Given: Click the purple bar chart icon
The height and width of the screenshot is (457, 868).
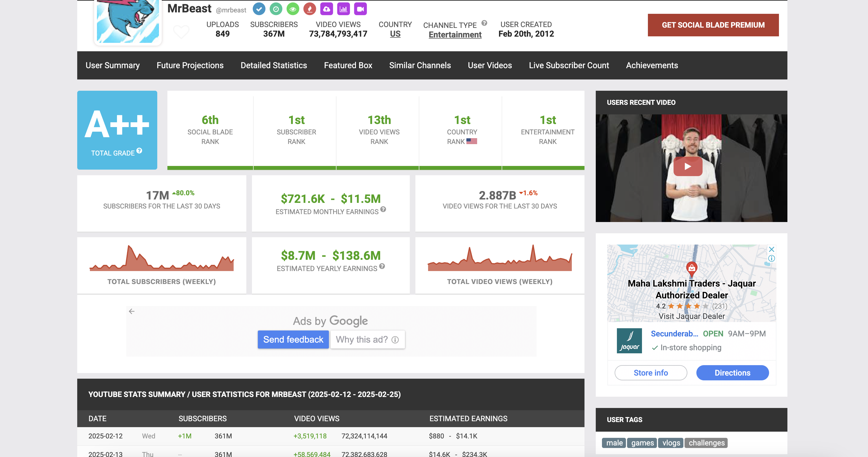Looking at the screenshot, I should [x=343, y=9].
